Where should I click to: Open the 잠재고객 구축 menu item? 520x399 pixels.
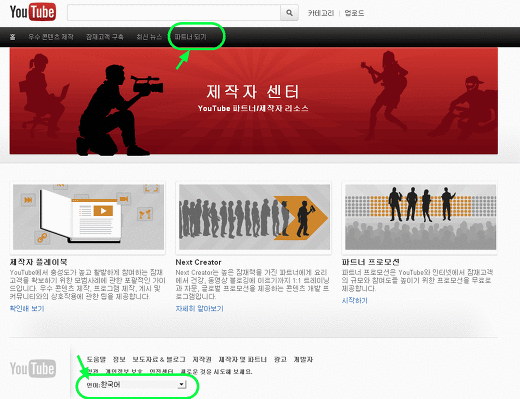click(x=105, y=37)
